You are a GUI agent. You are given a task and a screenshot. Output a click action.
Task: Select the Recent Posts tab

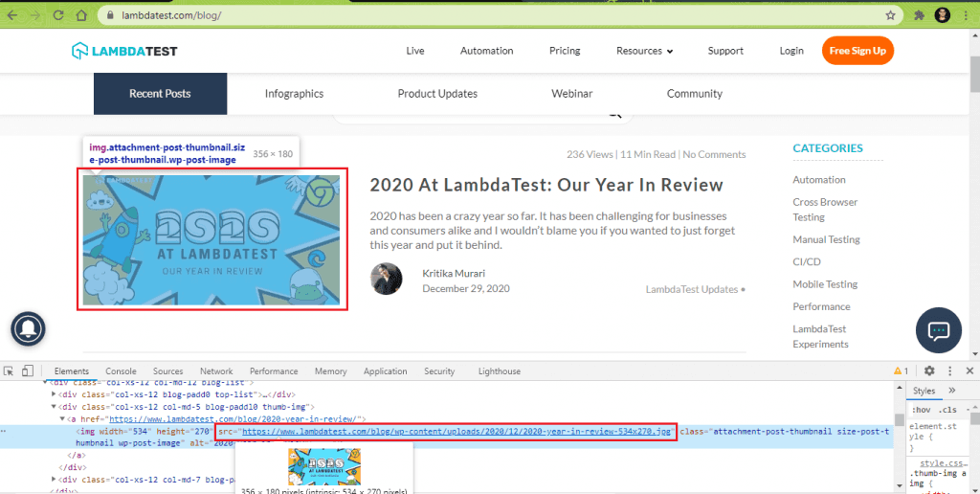(x=160, y=94)
